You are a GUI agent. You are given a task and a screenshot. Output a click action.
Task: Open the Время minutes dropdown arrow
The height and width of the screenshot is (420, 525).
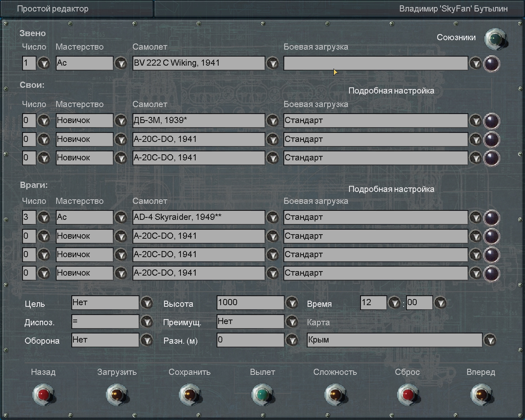click(x=440, y=304)
